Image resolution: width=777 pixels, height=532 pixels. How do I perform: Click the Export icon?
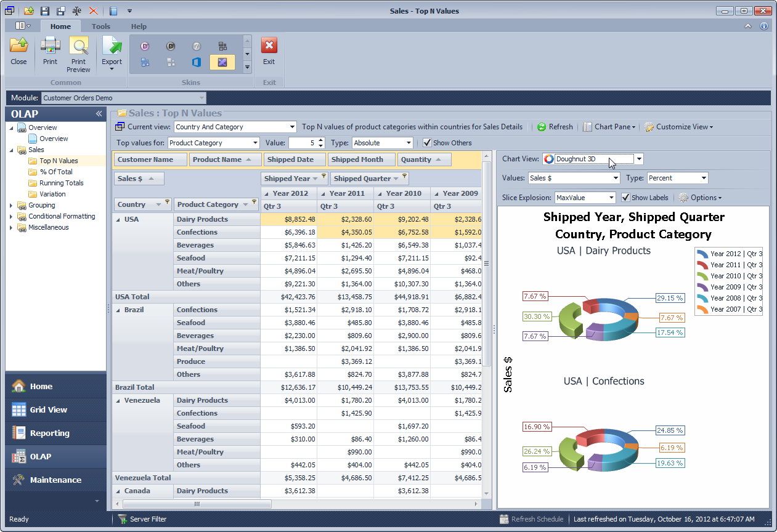pos(112,47)
